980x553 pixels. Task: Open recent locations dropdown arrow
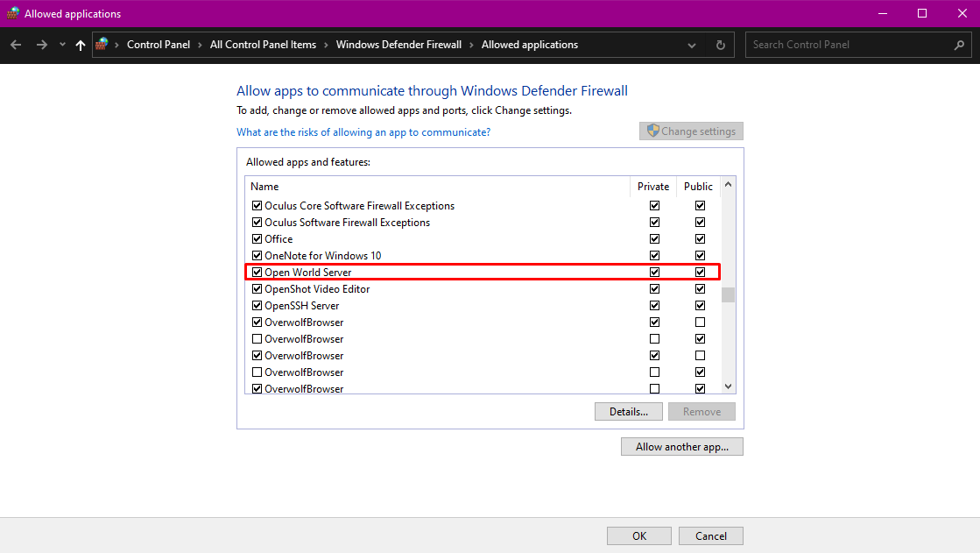click(62, 45)
